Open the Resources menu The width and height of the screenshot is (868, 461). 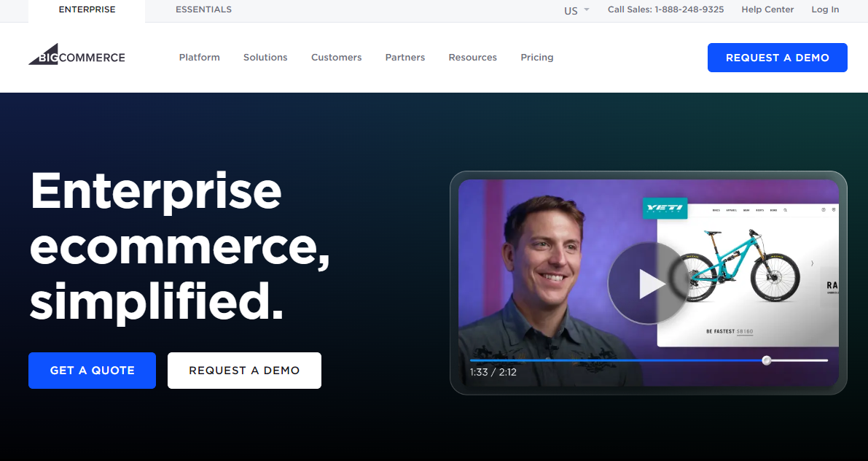point(473,57)
